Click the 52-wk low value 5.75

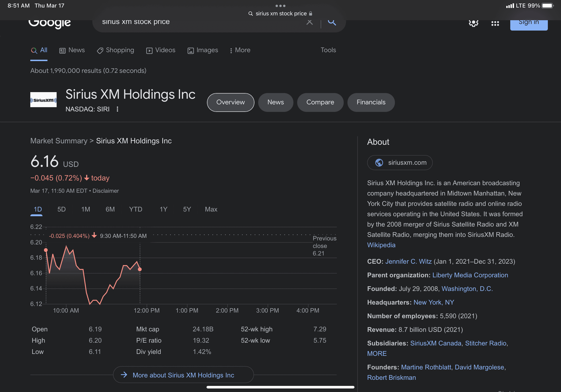320,341
